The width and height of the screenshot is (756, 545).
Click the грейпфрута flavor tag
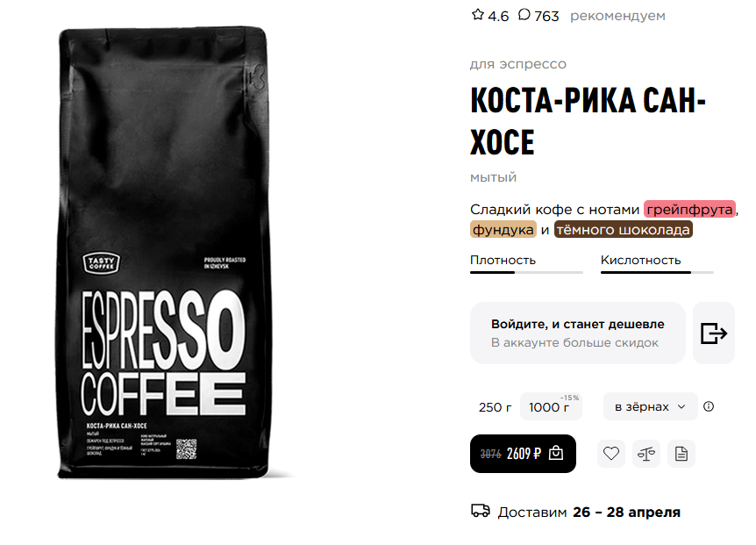[x=689, y=210]
